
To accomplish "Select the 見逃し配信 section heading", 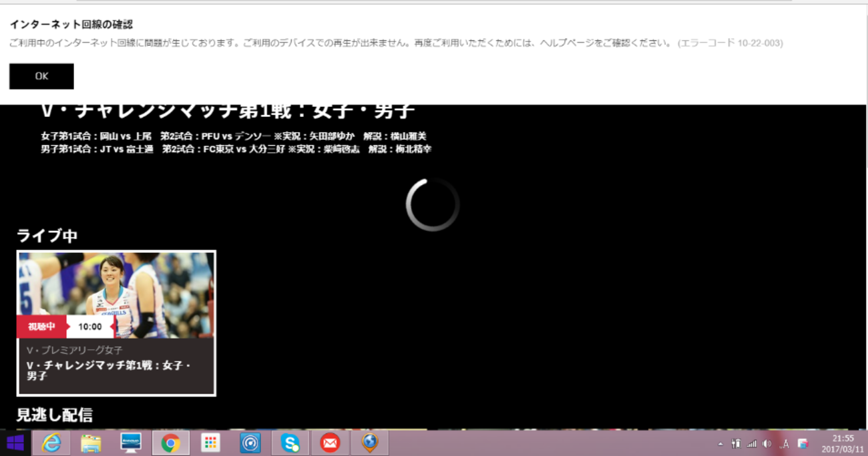I will click(x=54, y=415).
